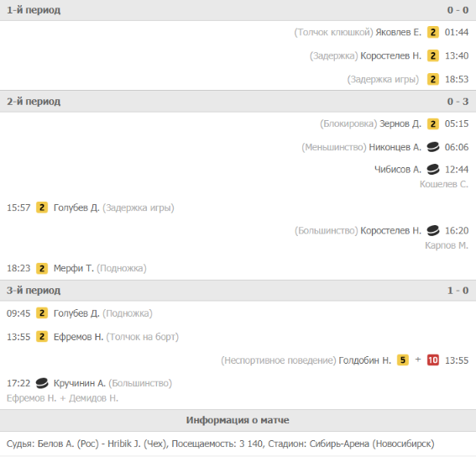476x457 pixels.
Task: Click the 2-minute penalty icon at 01:44
Action: [x=433, y=32]
